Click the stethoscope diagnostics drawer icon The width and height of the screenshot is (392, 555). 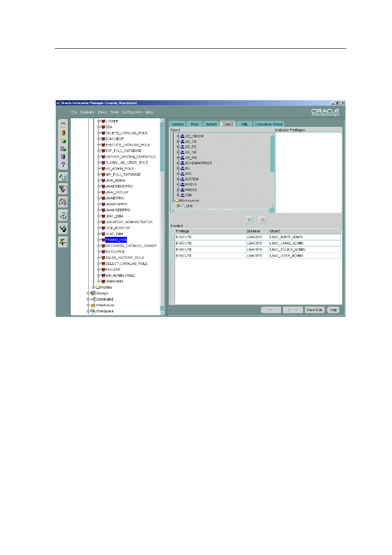pyautogui.click(x=63, y=215)
